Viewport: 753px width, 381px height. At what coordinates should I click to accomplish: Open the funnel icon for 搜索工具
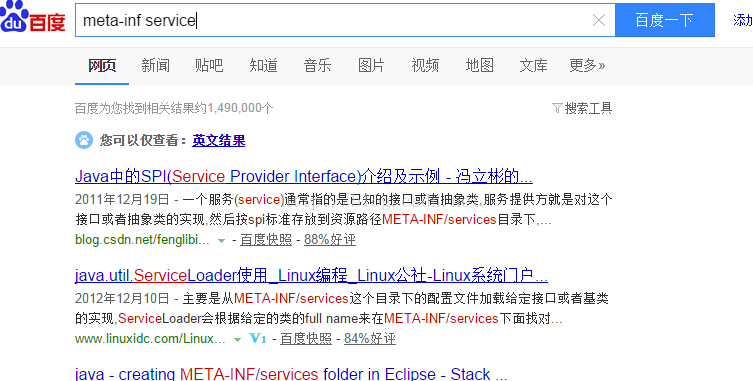tap(557, 108)
